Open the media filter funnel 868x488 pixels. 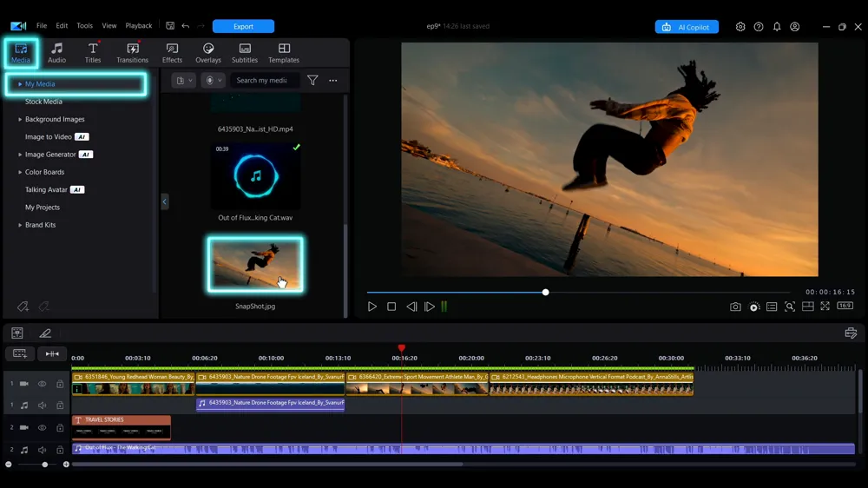point(312,80)
